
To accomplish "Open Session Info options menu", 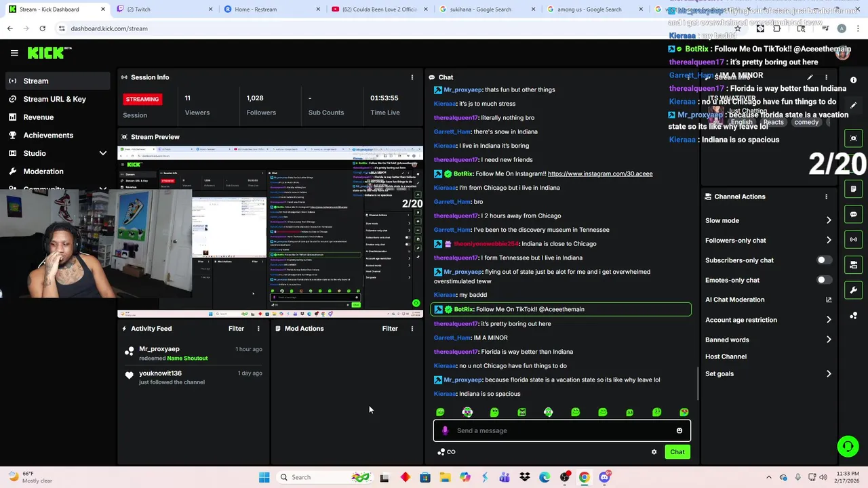I will pos(412,77).
